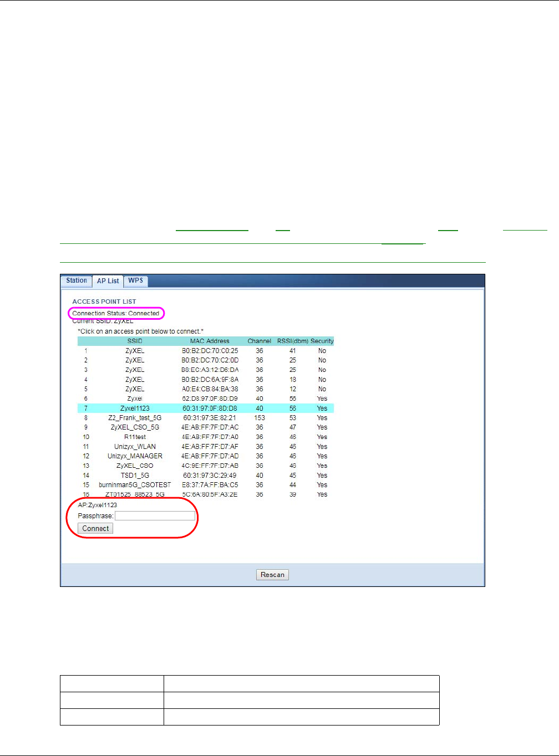Select ZyXEL row with MAC A0:E4:CB:84:BA:38
The image size is (559, 756).
click(x=206, y=389)
